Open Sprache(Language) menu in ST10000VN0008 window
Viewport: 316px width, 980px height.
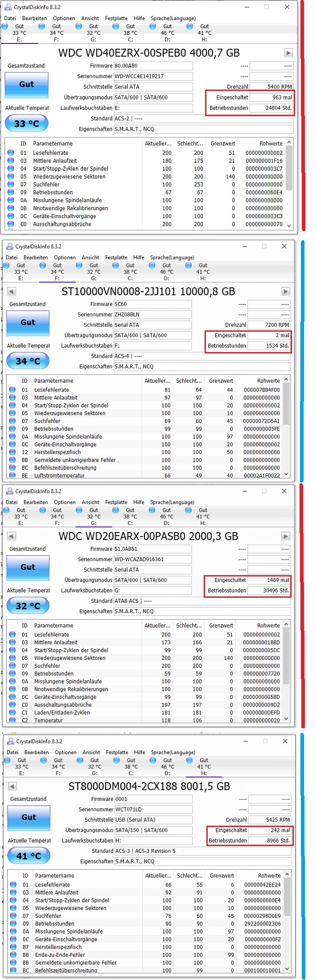coord(172,257)
